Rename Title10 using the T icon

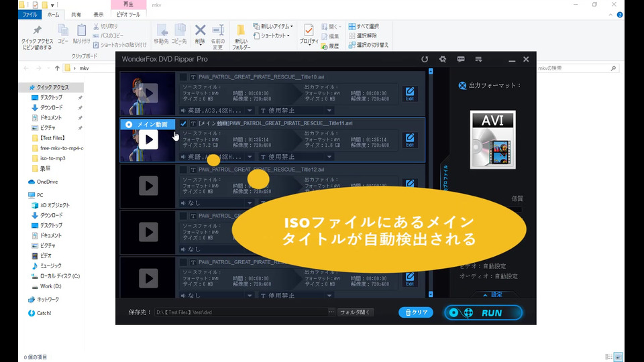point(193,77)
